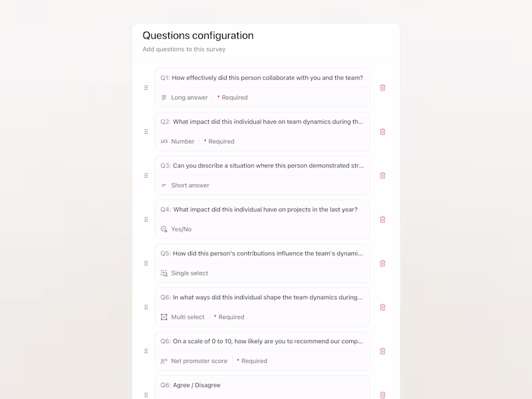Click the Yes/No face icon on Q4
The height and width of the screenshot is (399, 532).
(x=164, y=229)
